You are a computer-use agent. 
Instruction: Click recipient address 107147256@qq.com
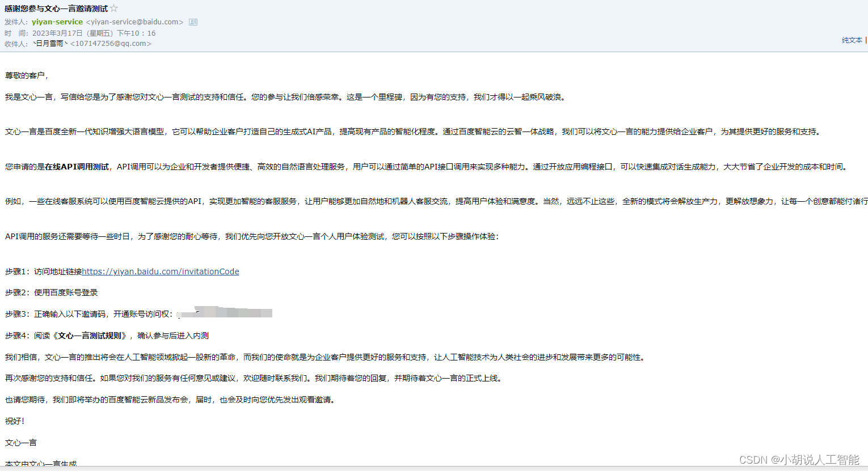(x=111, y=44)
